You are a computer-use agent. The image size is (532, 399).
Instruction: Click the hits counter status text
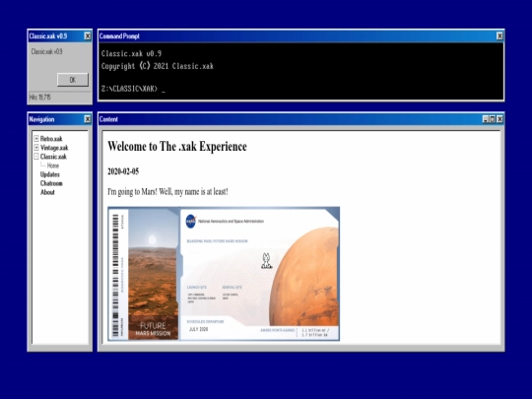click(x=39, y=98)
